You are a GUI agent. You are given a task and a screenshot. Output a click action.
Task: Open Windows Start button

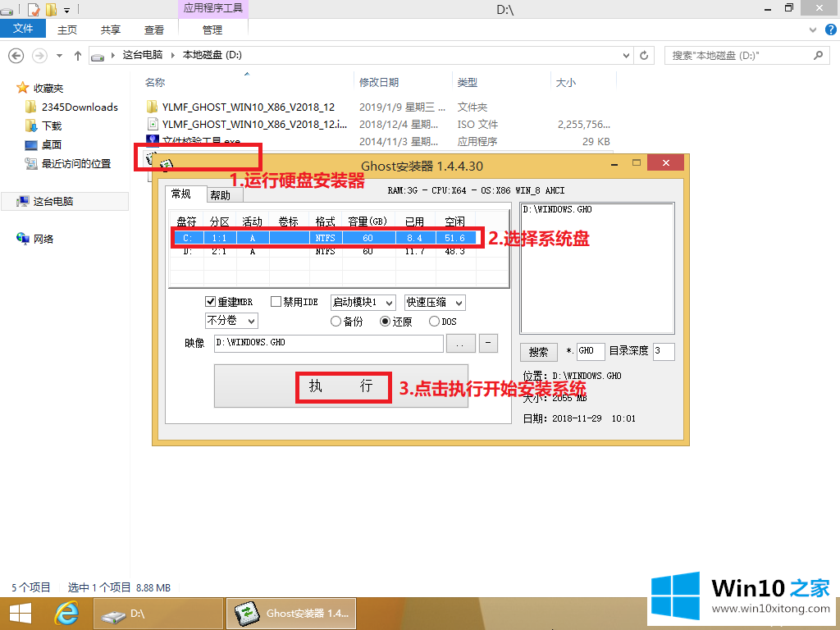pos(21,613)
